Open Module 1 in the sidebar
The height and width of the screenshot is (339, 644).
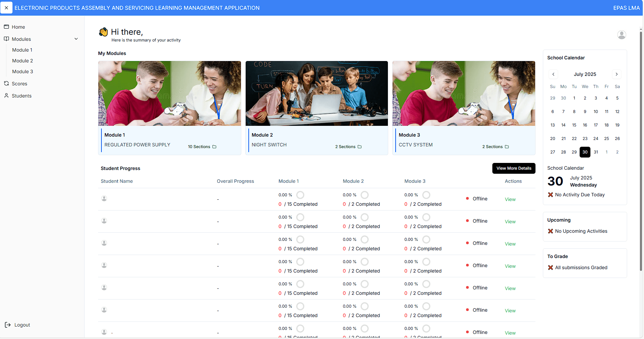[x=22, y=50]
